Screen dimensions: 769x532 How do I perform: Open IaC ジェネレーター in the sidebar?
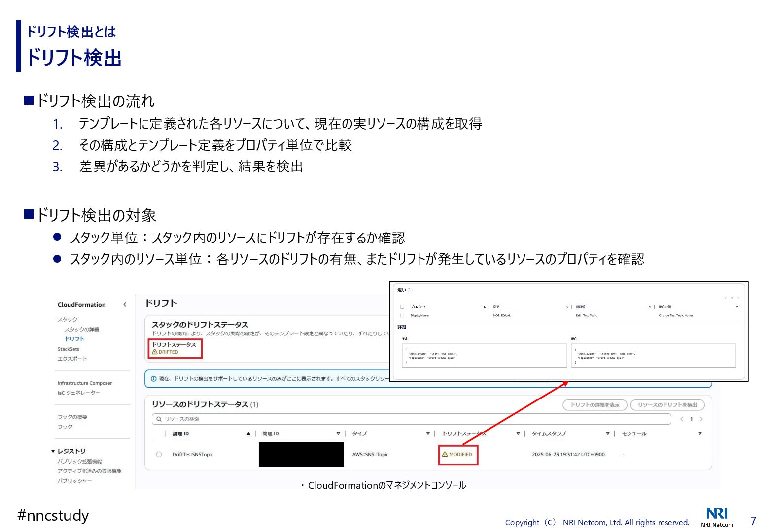(x=79, y=393)
